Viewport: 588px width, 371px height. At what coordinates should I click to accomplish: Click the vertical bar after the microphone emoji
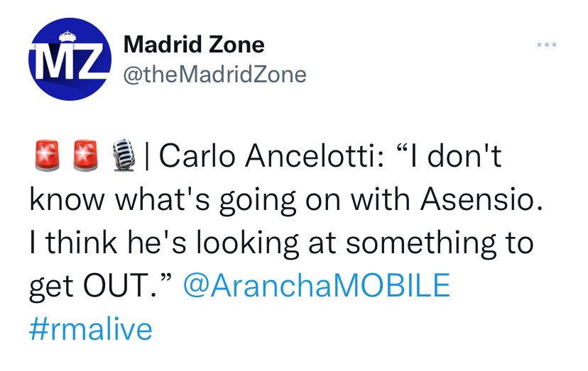[146, 157]
